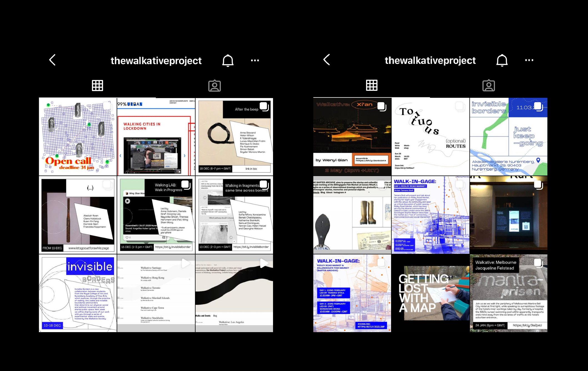The width and height of the screenshot is (588, 371).
Task: Open the 'Open call deadline 31 jan' post
Action: [x=78, y=137]
